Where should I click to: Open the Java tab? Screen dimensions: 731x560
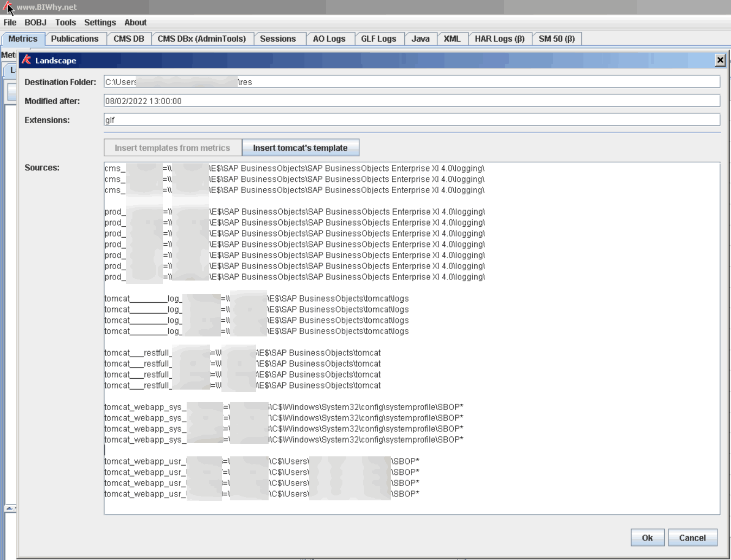pos(421,39)
